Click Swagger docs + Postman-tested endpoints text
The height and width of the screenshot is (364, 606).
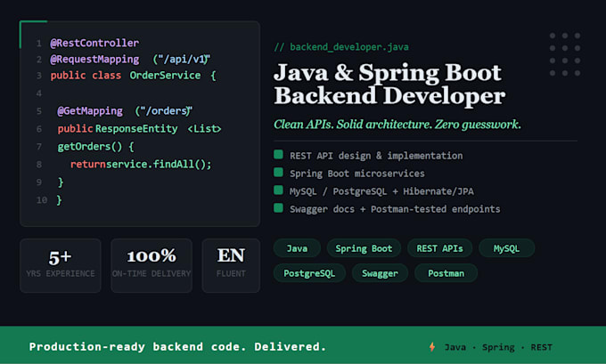pyautogui.click(x=395, y=209)
